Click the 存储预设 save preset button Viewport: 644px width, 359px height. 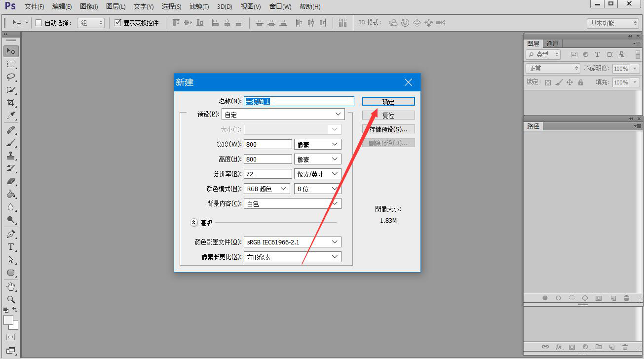click(388, 129)
